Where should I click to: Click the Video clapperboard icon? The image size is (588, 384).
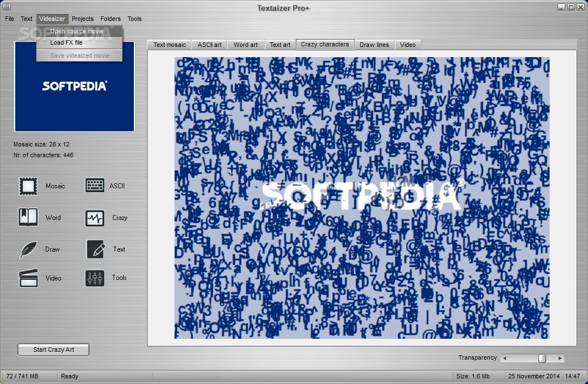[x=28, y=278]
